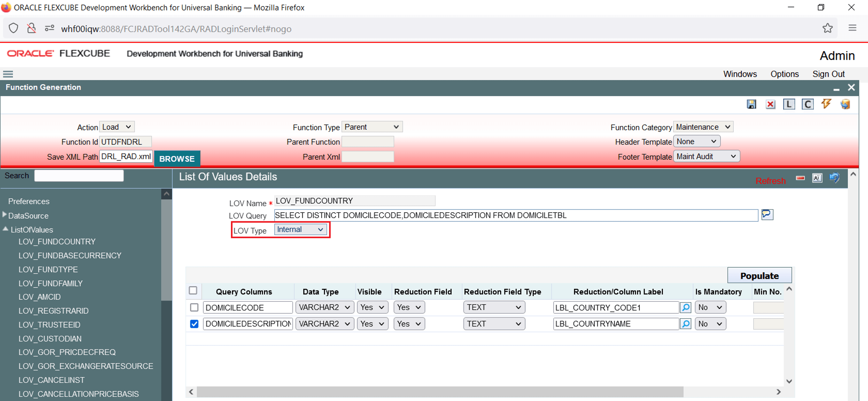Image resolution: width=868 pixels, height=401 pixels.
Task: Uncheck the DOMICILEDESCRIPTION row checkbox
Action: point(194,324)
